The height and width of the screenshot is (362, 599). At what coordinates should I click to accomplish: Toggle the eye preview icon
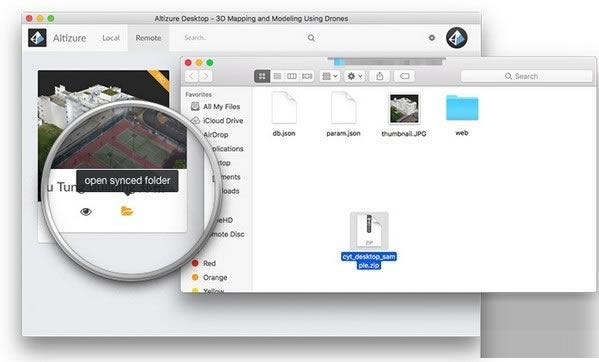[86, 212]
